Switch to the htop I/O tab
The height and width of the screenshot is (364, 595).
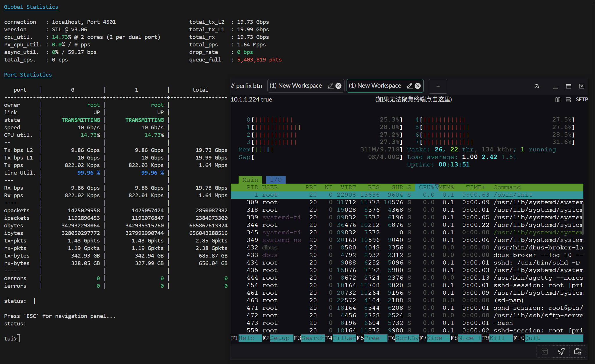[x=275, y=180]
